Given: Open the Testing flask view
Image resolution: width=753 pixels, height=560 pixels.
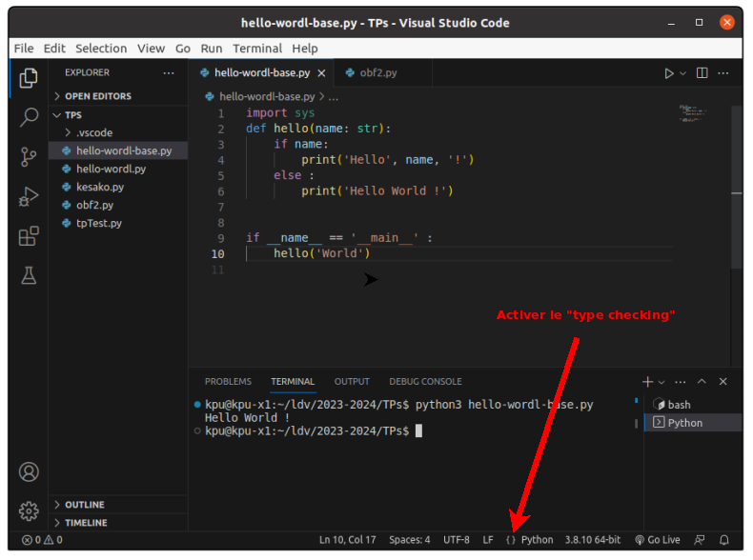Looking at the screenshot, I should pyautogui.click(x=29, y=275).
